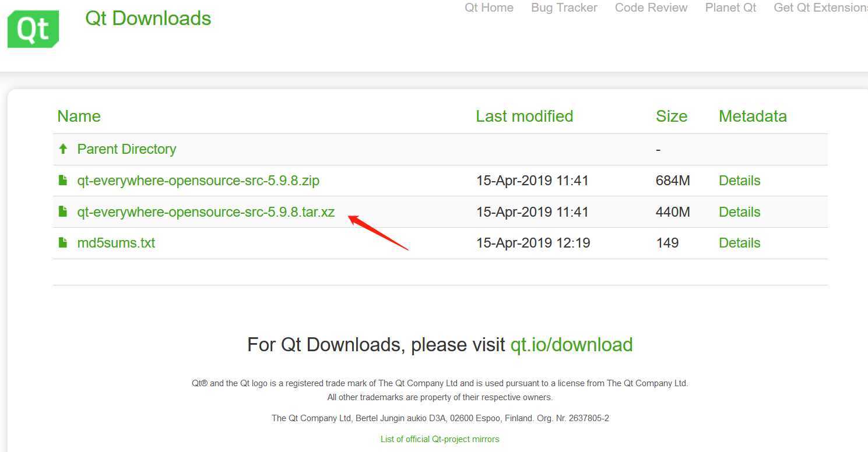868x452 pixels.
Task: Click the 440M size value
Action: pyautogui.click(x=673, y=212)
